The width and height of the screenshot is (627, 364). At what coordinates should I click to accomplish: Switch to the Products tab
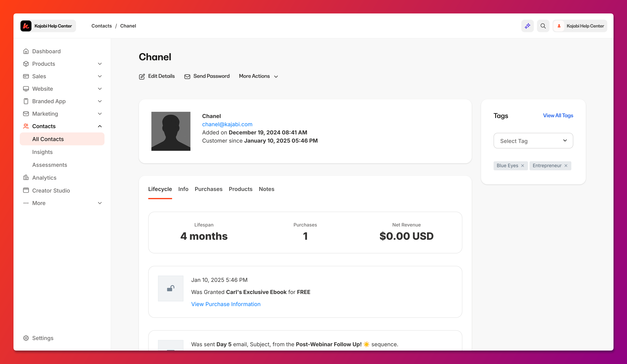(241, 189)
